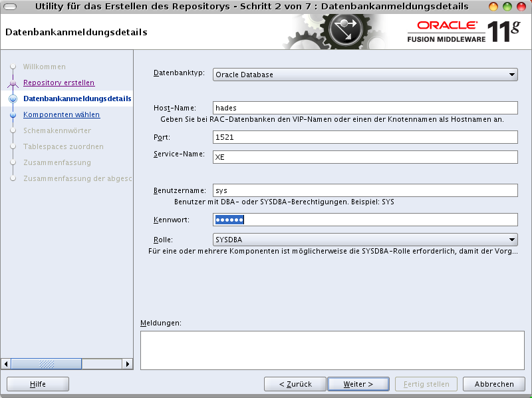Click the Weiter button
The height and width of the screenshot is (398, 532).
(x=358, y=384)
